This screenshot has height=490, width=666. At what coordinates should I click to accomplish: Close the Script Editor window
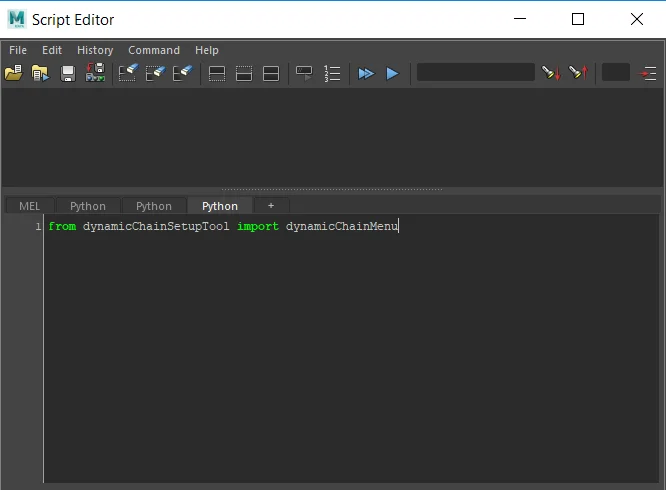[x=637, y=19]
